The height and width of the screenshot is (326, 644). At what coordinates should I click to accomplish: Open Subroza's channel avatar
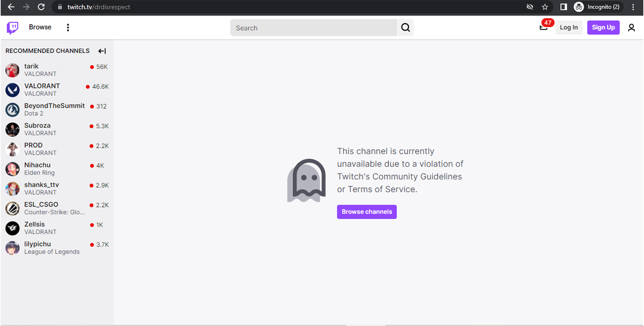[x=12, y=129]
